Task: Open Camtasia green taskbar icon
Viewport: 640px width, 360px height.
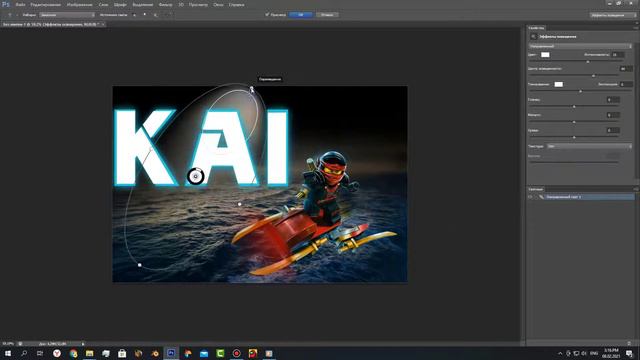Action: [x=220, y=353]
